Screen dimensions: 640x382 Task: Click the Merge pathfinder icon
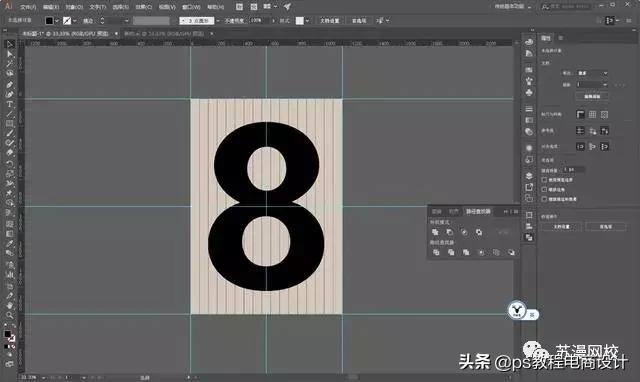pos(466,253)
